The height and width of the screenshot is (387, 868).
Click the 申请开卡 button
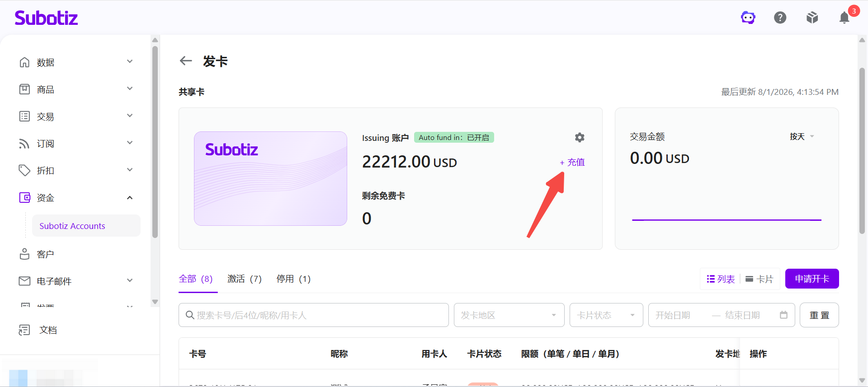click(x=812, y=279)
